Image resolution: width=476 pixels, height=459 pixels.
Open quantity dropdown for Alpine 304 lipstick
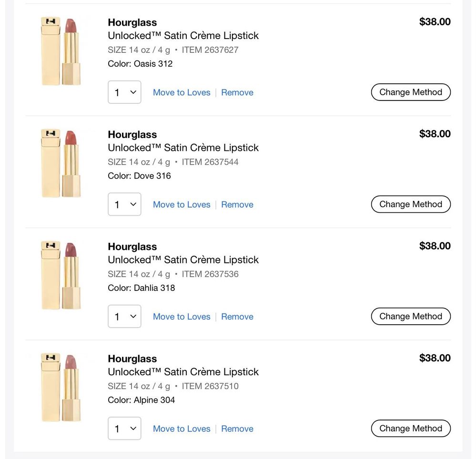click(x=124, y=429)
